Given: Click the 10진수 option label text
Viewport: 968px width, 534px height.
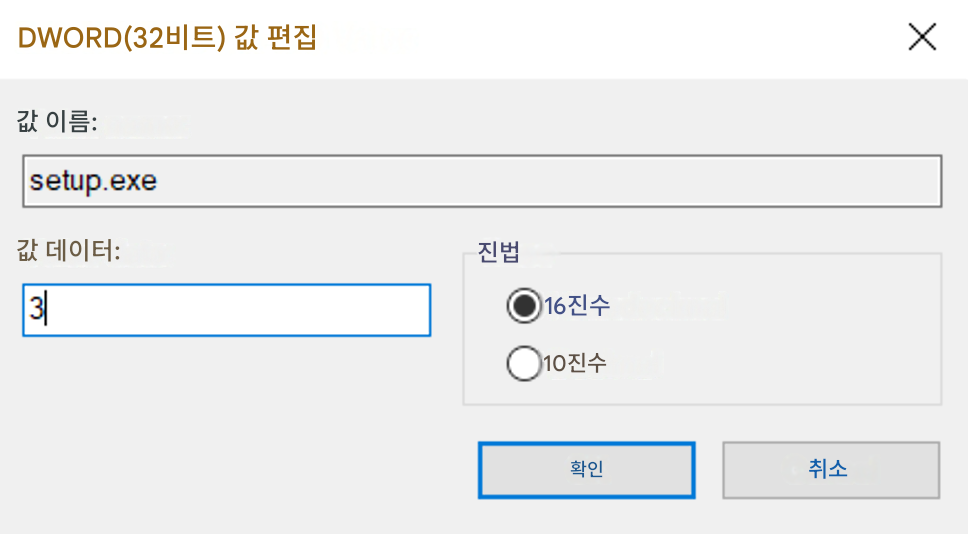Looking at the screenshot, I should tap(575, 363).
